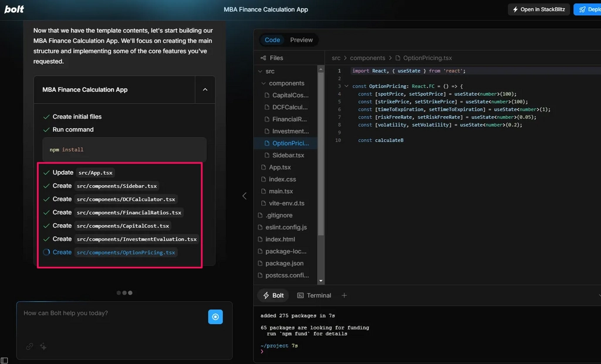Screen dimensions: 601x364
Task: Click the Bolt logo
Action: [x=14, y=9]
